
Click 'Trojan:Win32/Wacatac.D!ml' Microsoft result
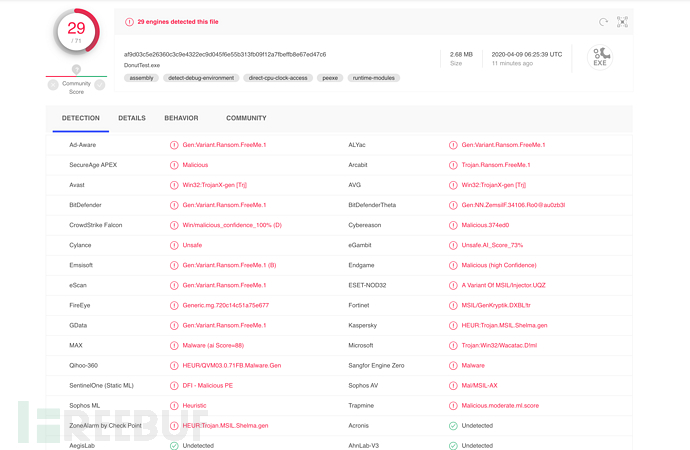pyautogui.click(x=499, y=345)
